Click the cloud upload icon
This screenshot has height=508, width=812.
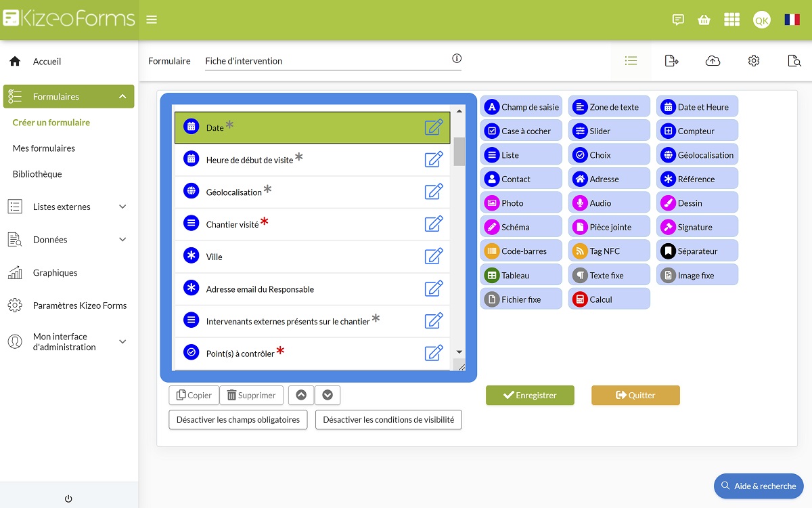click(713, 61)
